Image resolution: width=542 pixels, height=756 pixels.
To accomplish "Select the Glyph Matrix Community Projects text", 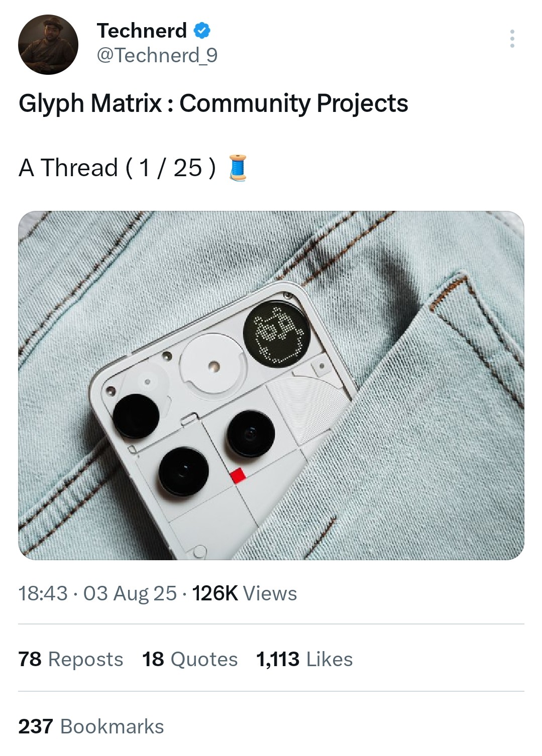I will [x=213, y=103].
